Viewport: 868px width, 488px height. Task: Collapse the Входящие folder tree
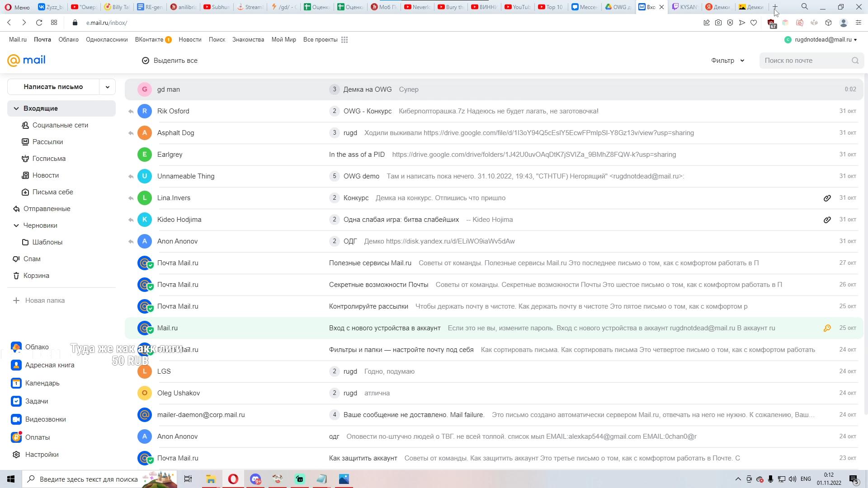coord(16,108)
